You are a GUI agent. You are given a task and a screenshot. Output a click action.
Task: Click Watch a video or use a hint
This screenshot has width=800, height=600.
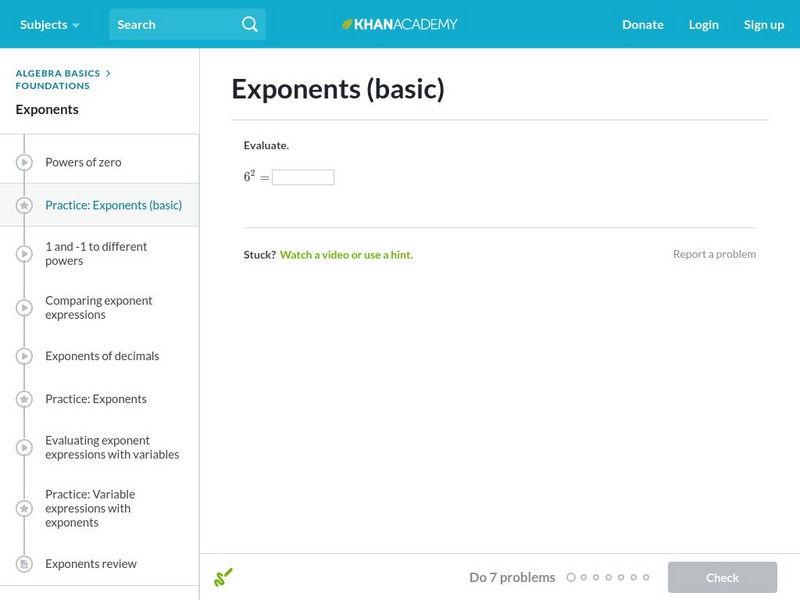tap(346, 255)
